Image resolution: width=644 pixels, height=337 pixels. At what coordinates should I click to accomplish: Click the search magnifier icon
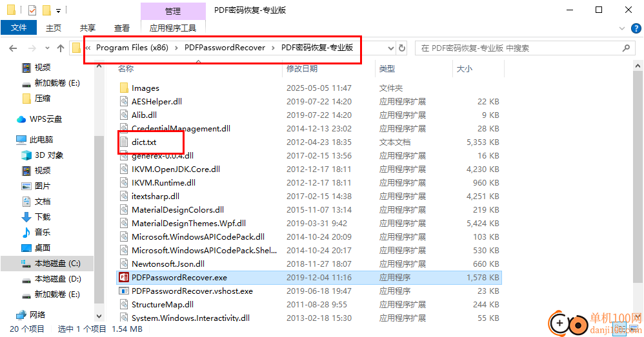click(627, 48)
